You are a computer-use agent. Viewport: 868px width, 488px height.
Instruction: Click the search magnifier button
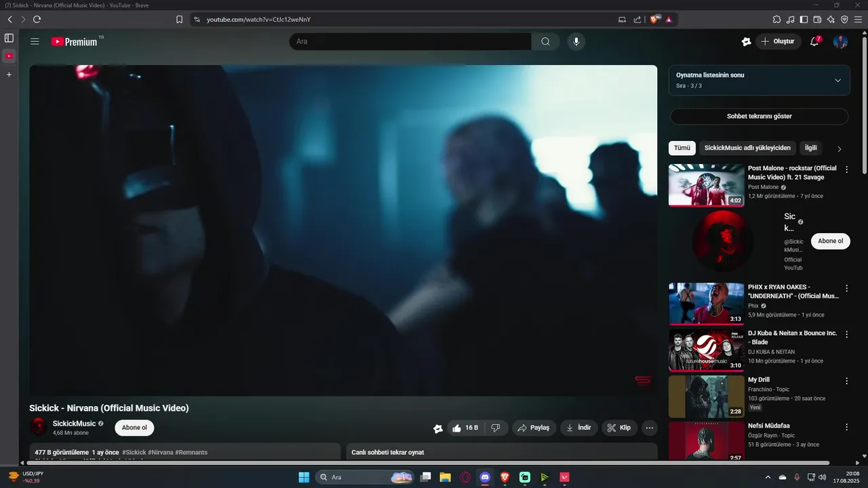[545, 41]
